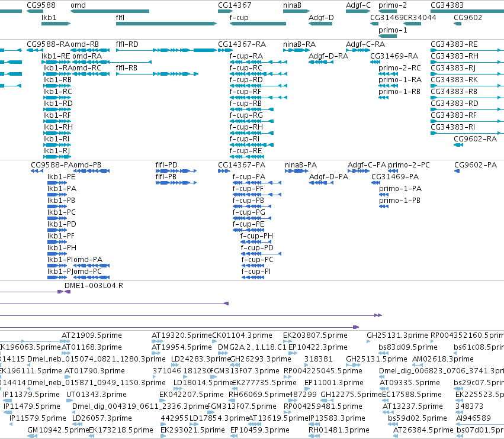Click the f-cup-PH protein label
This screenshot has width=504, height=439.
256,236
